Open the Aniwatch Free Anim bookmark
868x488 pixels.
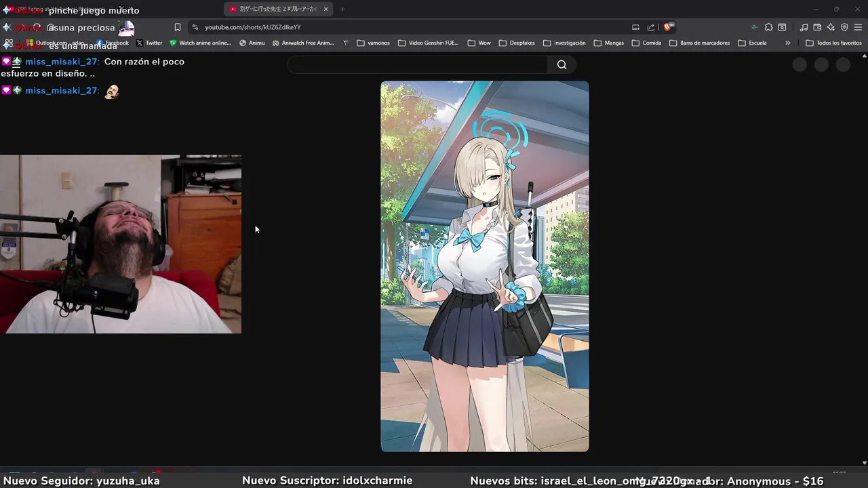(x=303, y=43)
